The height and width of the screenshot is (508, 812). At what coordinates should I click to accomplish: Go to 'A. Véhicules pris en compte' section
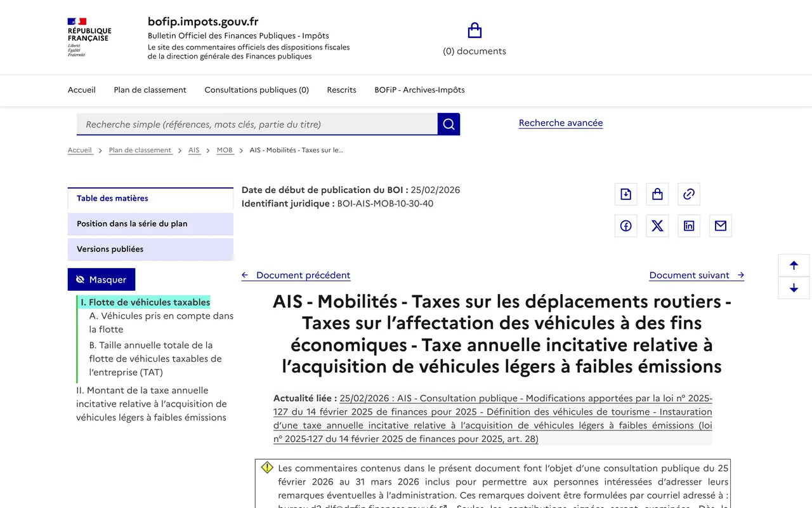point(161,323)
